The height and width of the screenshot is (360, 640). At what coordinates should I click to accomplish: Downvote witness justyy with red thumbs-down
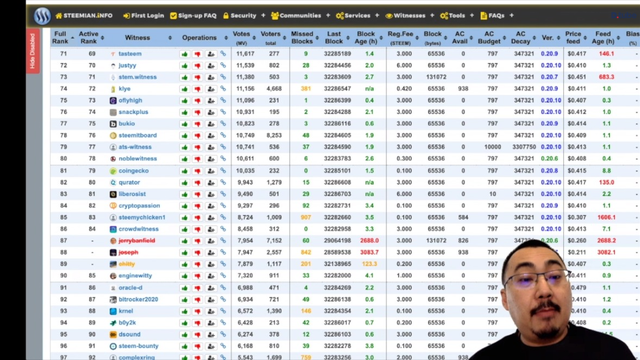click(198, 66)
